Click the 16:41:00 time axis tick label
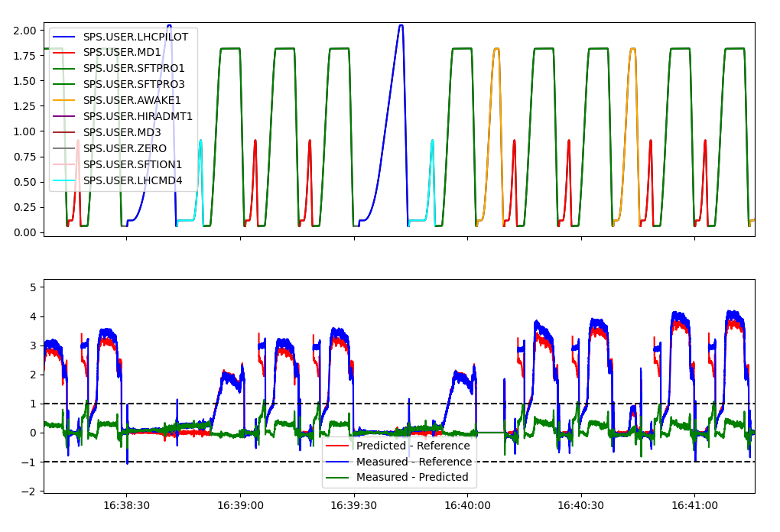The image size is (780, 532). point(694,505)
